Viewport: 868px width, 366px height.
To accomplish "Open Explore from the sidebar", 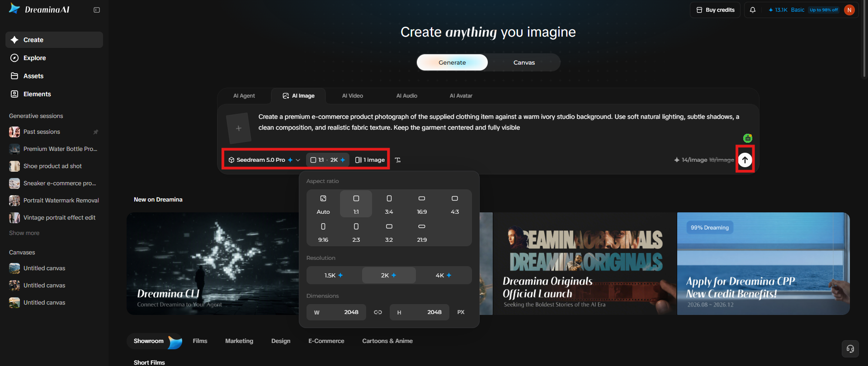I will 54,58.
